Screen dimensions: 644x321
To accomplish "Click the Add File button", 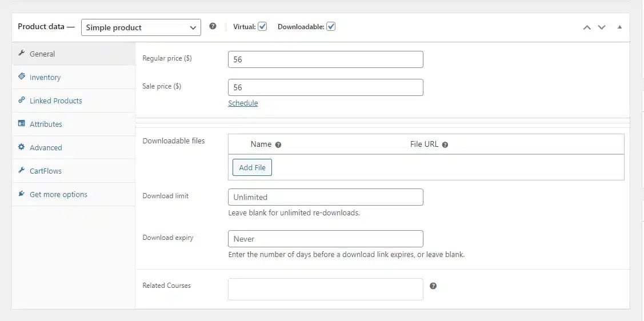I will pos(252,167).
